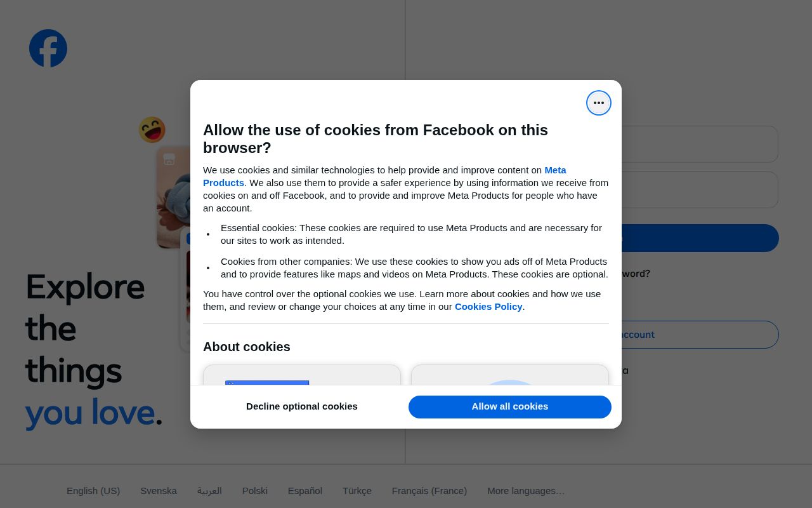The width and height of the screenshot is (812, 508).
Task: Click the Facebook logo
Action: coord(48,48)
